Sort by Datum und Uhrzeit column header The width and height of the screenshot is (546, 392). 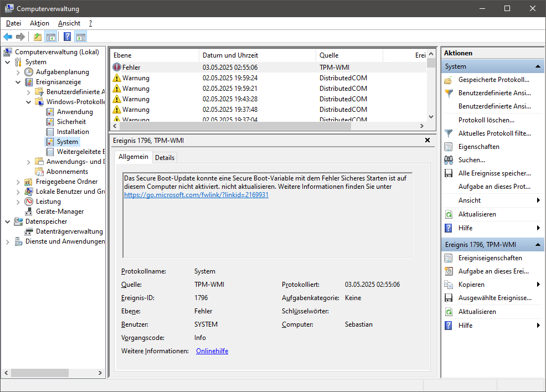(257, 55)
